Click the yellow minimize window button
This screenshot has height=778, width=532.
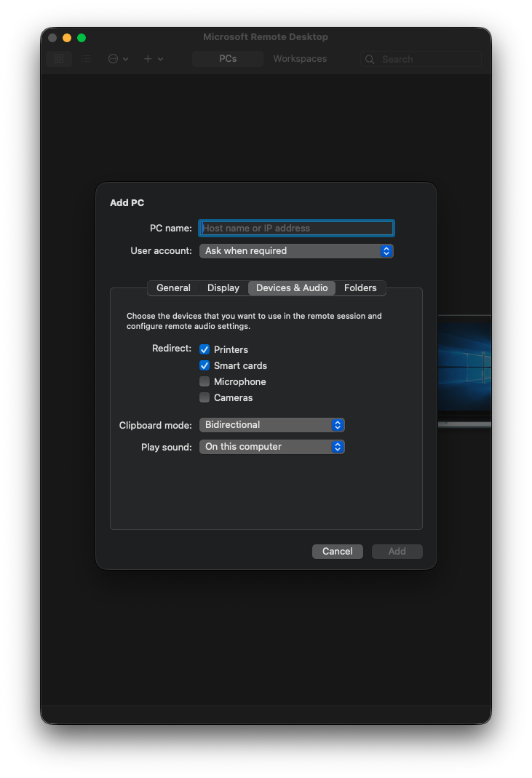(x=67, y=38)
